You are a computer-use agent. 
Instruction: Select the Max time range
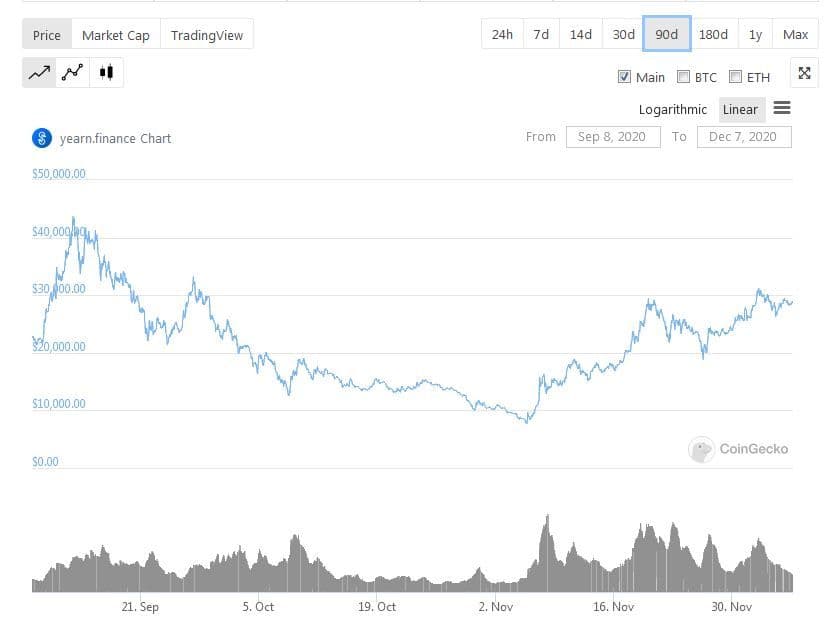[795, 34]
